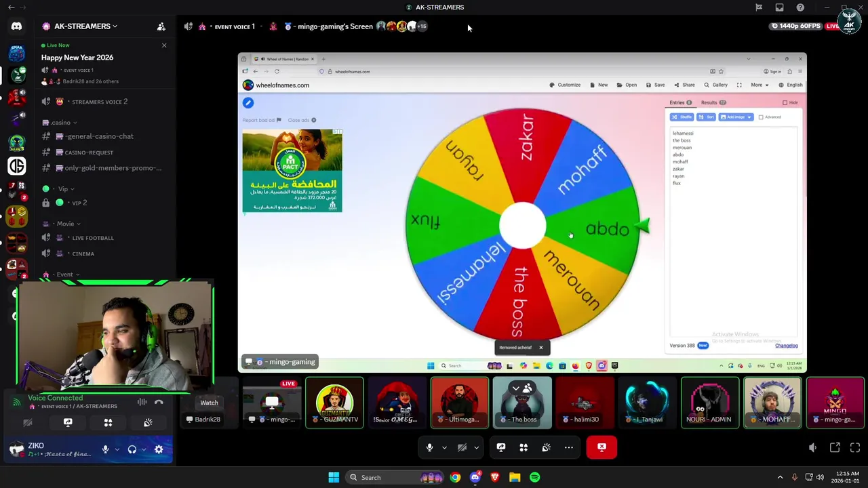Open activities icon in bottom call controls
The image size is (868, 488).
coord(524,447)
